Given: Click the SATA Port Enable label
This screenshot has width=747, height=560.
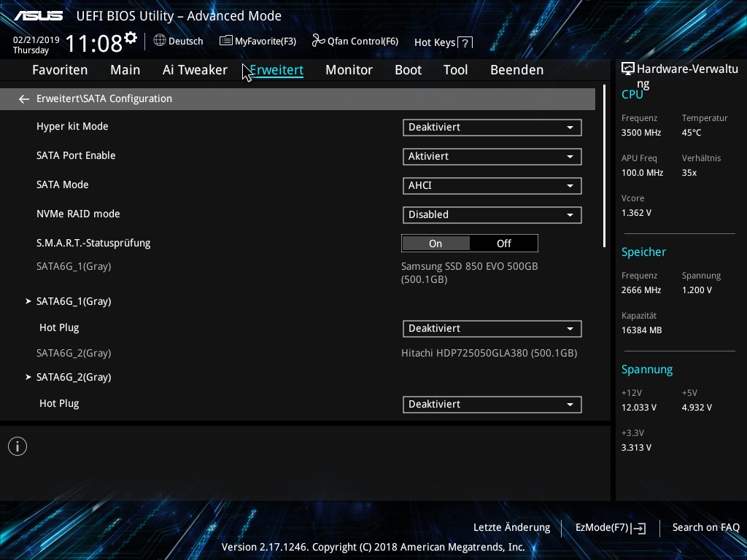Looking at the screenshot, I should pyautogui.click(x=76, y=156).
